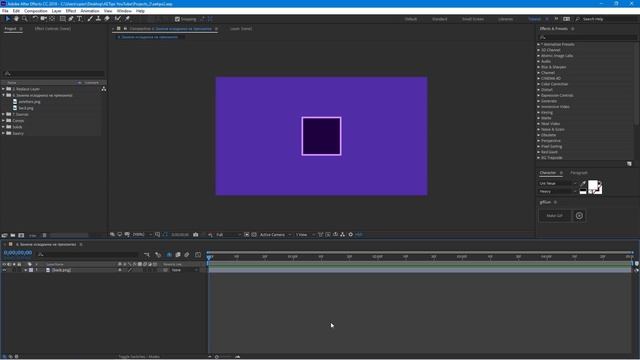Toggle the Motion Blur switch in timeline
The width and height of the screenshot is (640, 360).
tap(187, 255)
